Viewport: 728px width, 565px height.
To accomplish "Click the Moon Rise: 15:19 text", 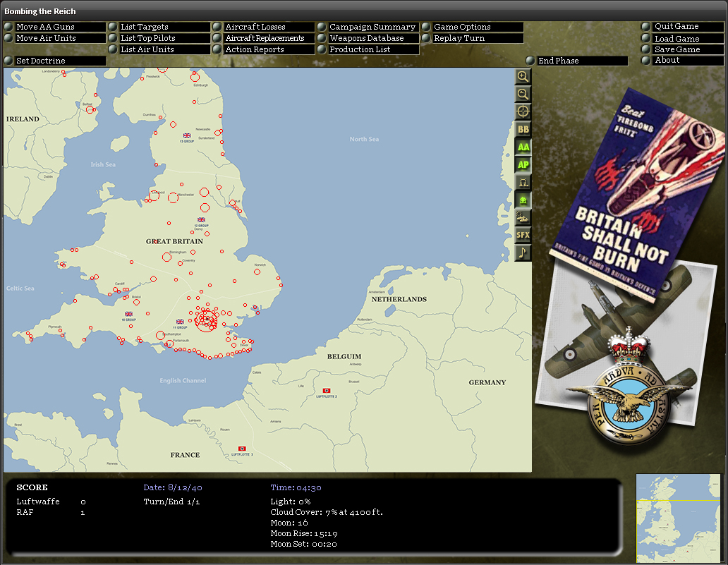I will [x=303, y=533].
